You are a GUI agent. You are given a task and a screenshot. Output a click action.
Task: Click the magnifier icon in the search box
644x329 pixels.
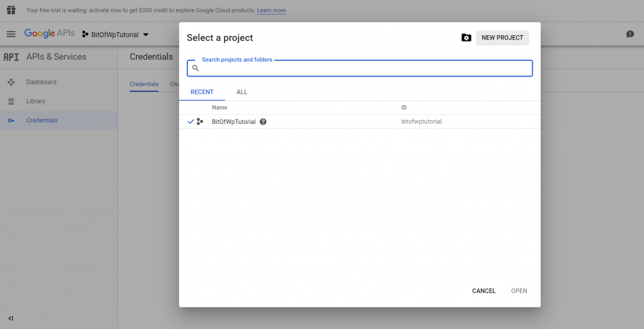point(196,68)
